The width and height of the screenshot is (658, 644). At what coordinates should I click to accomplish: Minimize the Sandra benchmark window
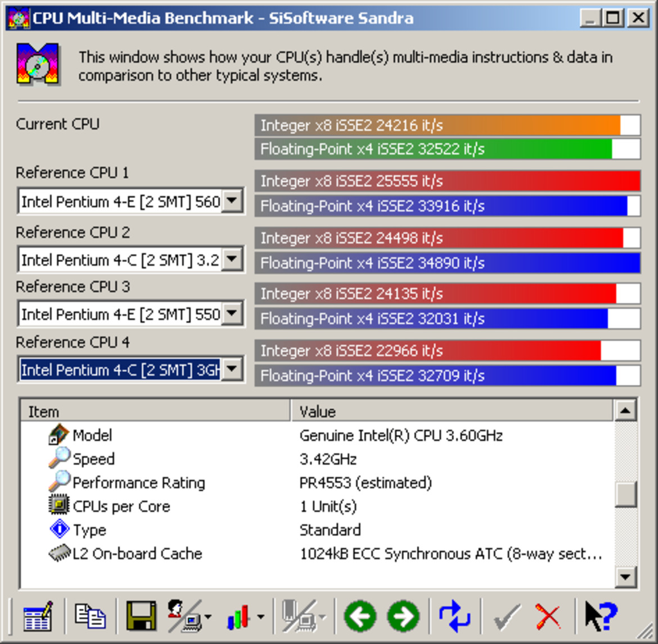point(590,19)
